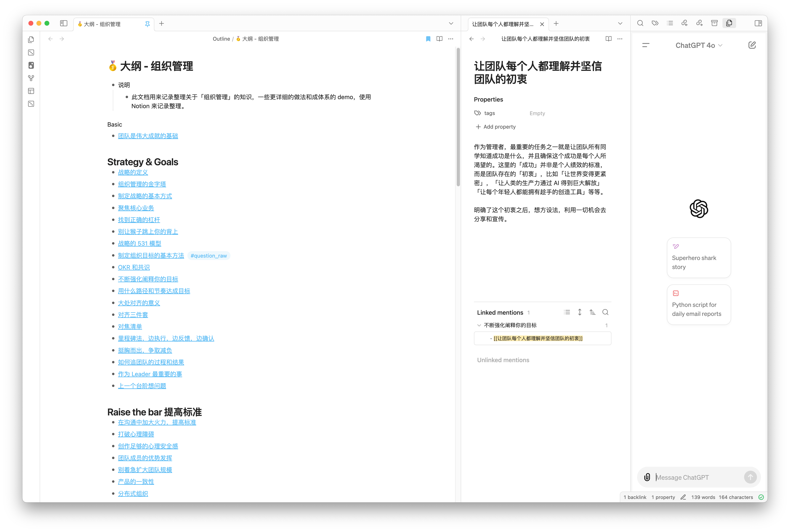Open the 战略的 531 模型 link

coord(139,243)
